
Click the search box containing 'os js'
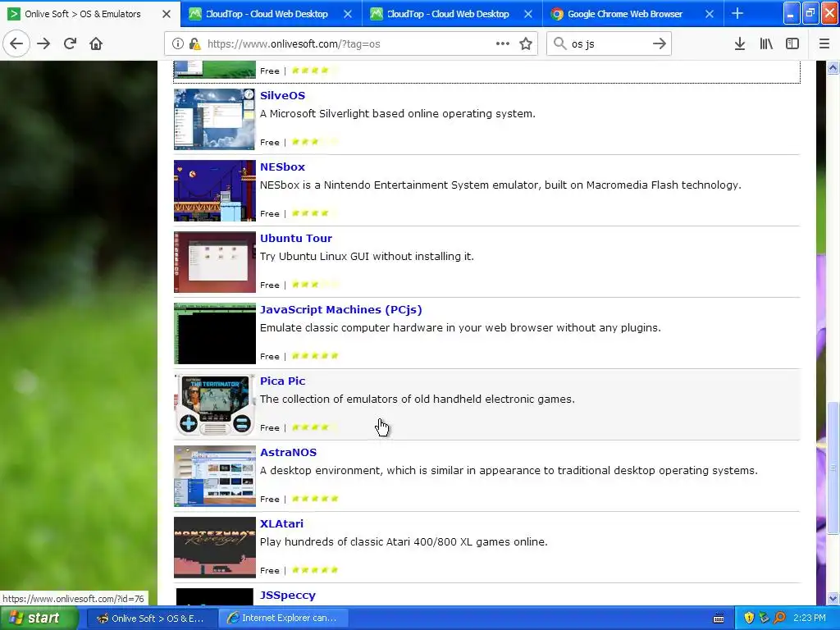(x=609, y=44)
